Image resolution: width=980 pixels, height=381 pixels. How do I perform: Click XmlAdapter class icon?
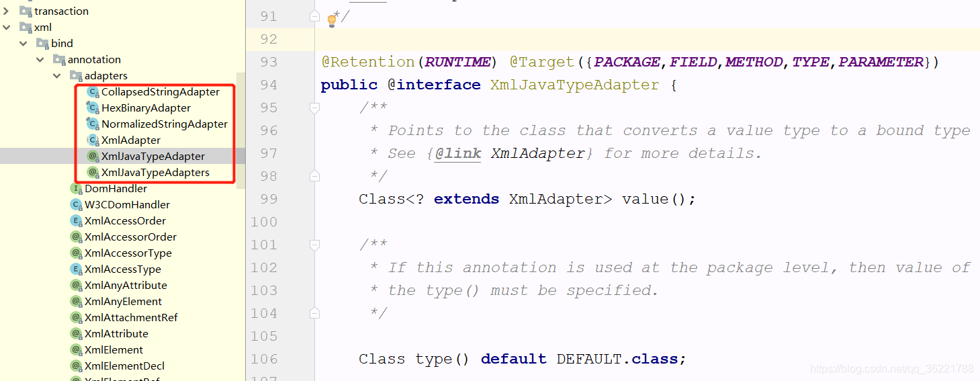tap(93, 140)
